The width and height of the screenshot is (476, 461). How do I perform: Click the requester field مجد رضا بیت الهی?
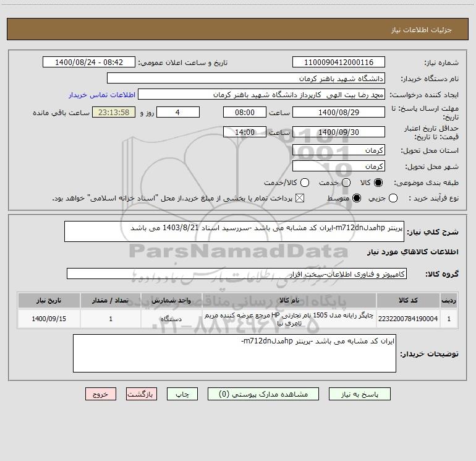tap(261, 95)
